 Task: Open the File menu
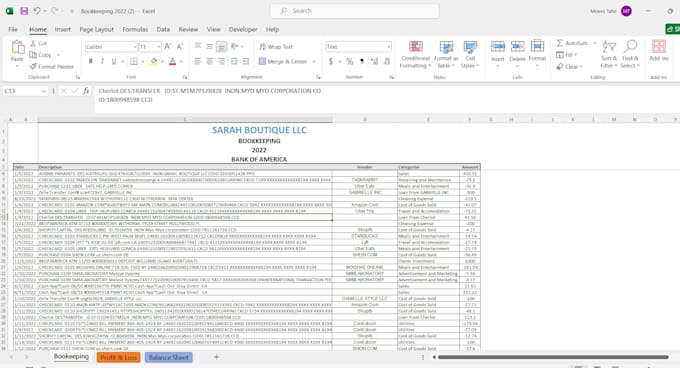(13, 29)
